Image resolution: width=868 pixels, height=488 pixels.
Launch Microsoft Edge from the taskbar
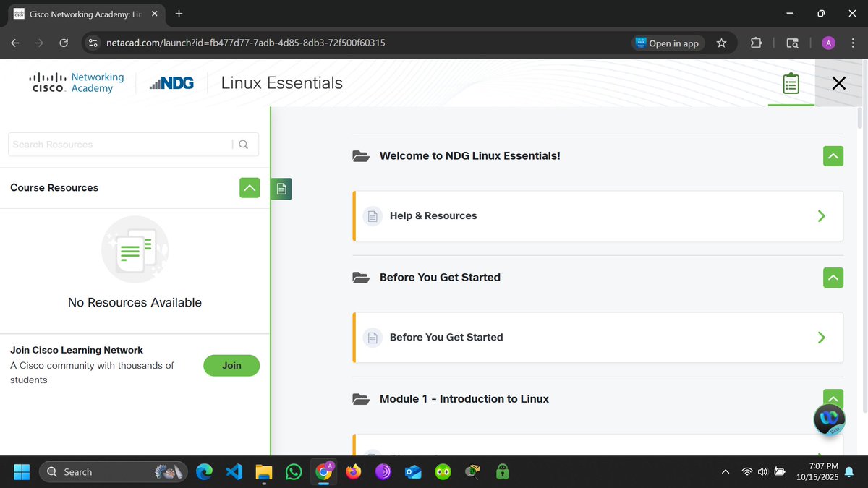click(204, 472)
